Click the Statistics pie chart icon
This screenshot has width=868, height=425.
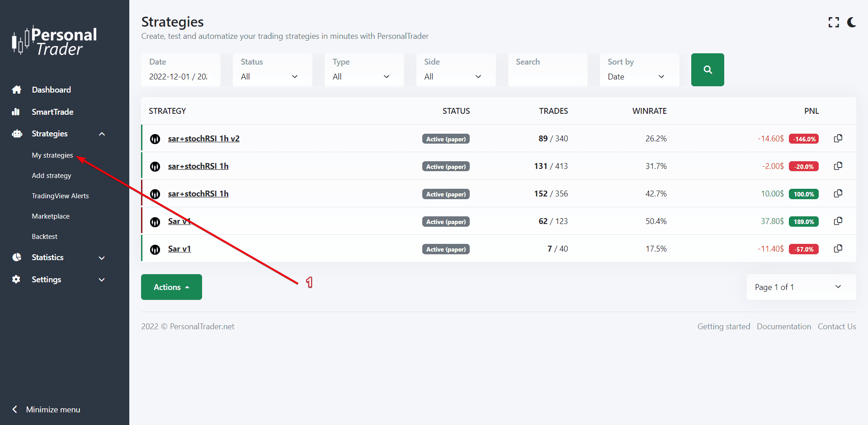pyautogui.click(x=17, y=257)
